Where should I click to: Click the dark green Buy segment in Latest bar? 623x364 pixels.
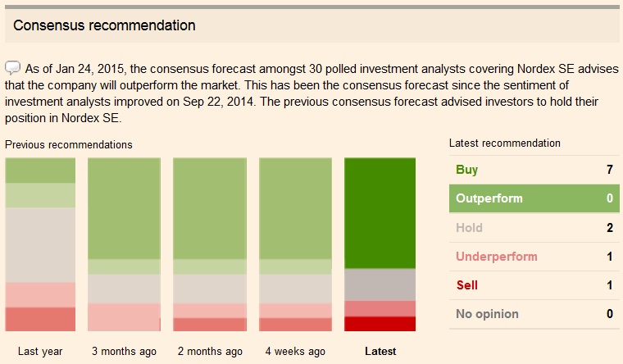coord(380,213)
